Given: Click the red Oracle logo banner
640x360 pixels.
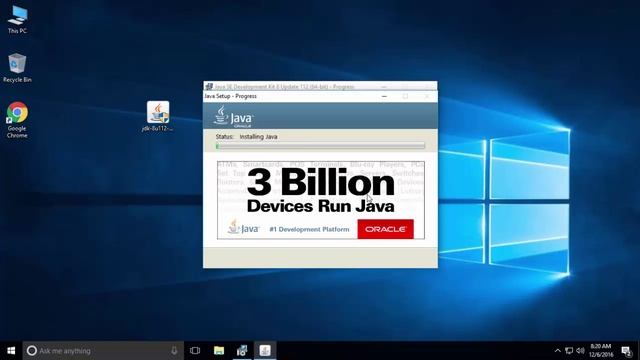Looking at the screenshot, I should (x=385, y=229).
